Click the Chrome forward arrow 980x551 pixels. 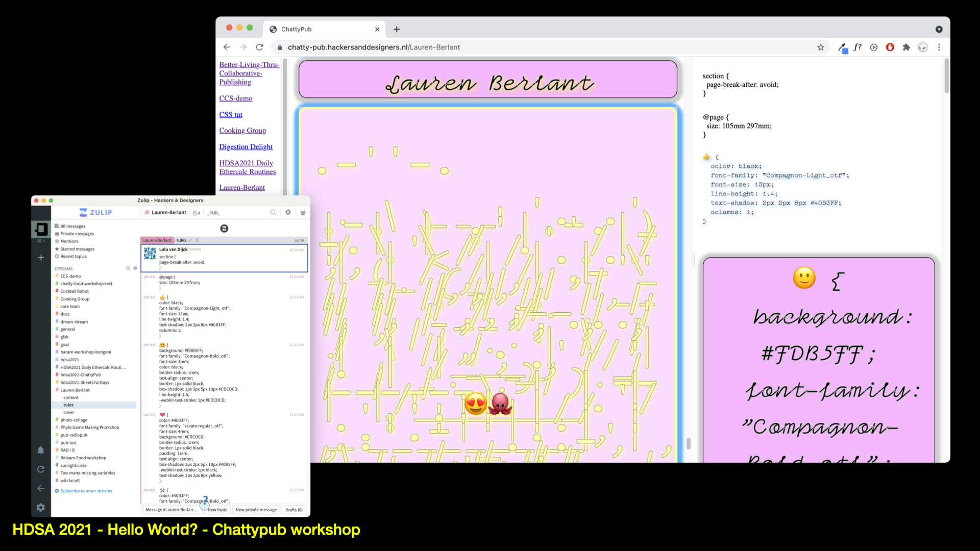pos(243,47)
